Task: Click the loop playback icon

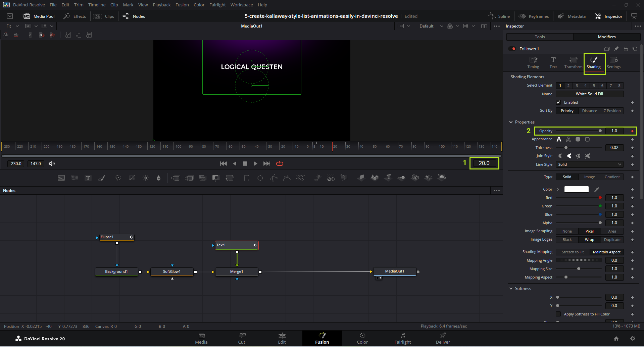Action: pyautogui.click(x=280, y=163)
